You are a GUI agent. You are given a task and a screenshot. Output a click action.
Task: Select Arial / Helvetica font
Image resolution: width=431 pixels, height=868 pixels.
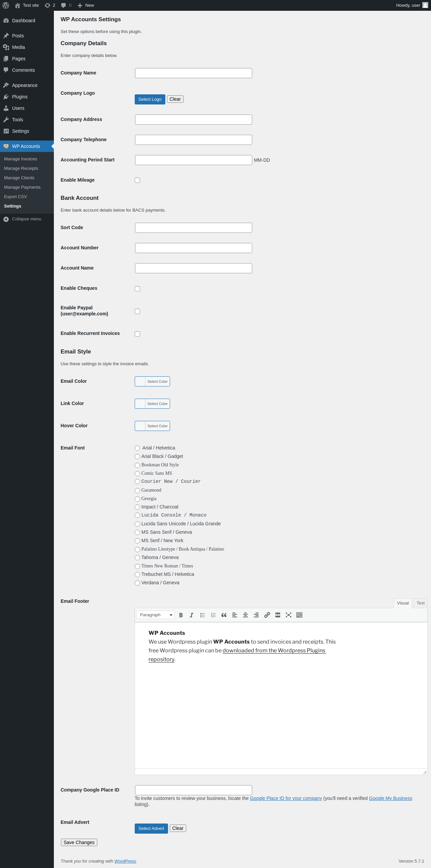[137, 448]
